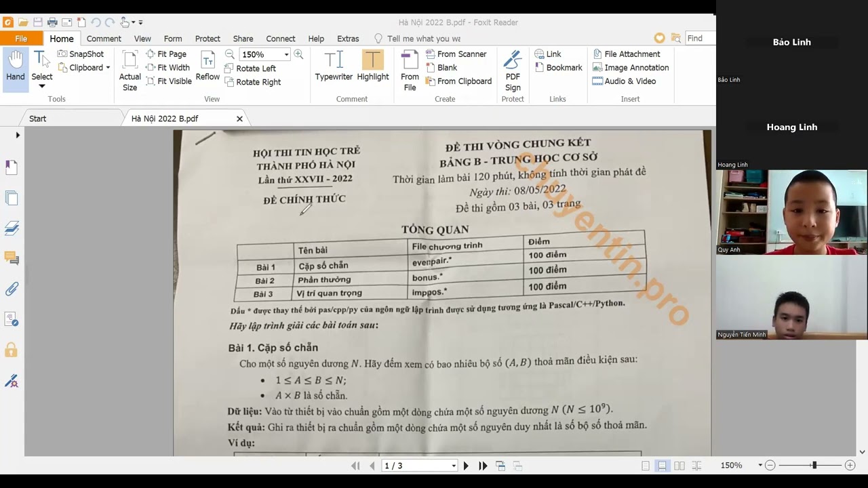Expand the left navigation panel arrow
The width and height of the screenshot is (868, 488).
tap(18, 135)
